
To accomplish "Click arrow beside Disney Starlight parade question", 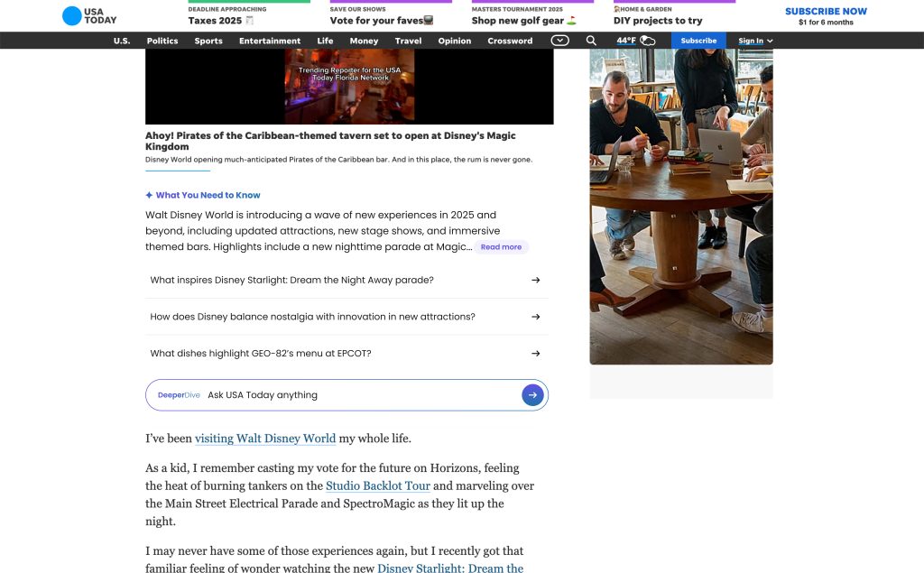I will click(535, 281).
